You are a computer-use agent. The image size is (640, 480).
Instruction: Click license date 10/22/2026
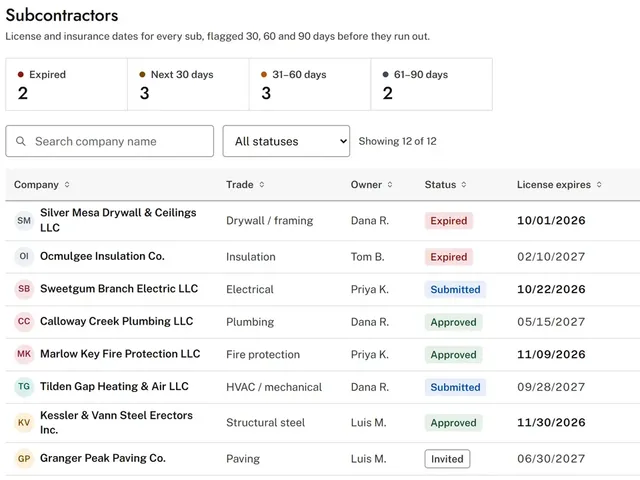551,289
